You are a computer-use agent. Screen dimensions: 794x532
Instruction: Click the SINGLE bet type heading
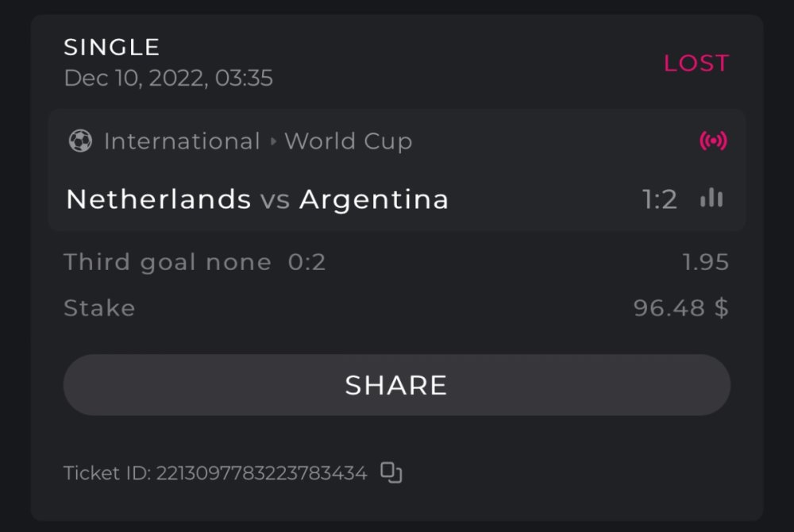[x=112, y=48]
